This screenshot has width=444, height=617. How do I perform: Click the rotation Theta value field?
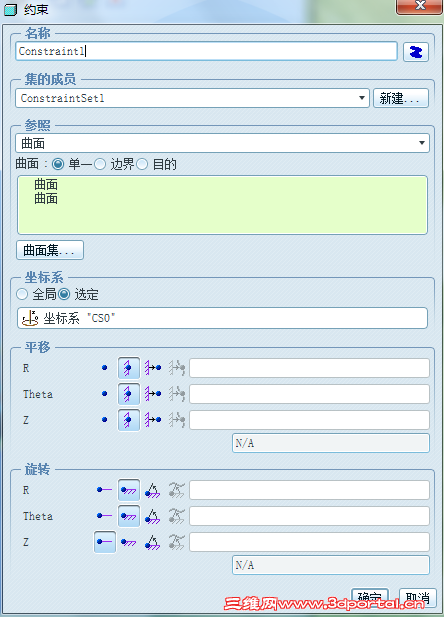[309, 516]
